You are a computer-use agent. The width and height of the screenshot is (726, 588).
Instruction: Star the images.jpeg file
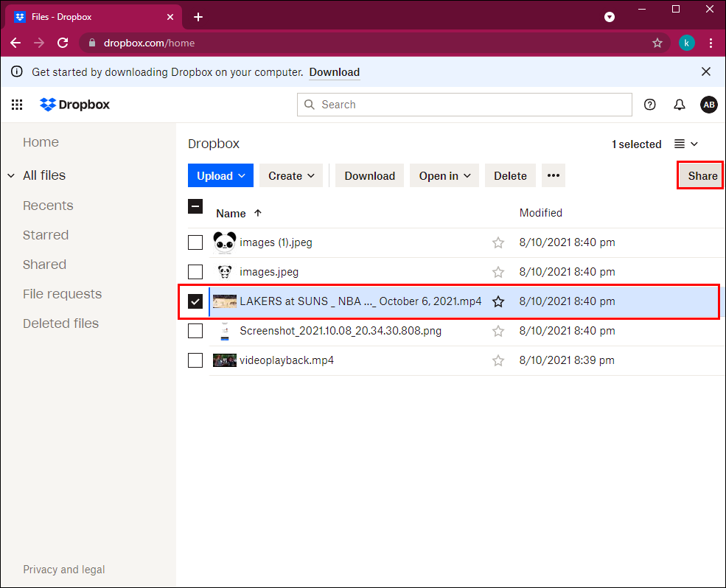pos(498,272)
